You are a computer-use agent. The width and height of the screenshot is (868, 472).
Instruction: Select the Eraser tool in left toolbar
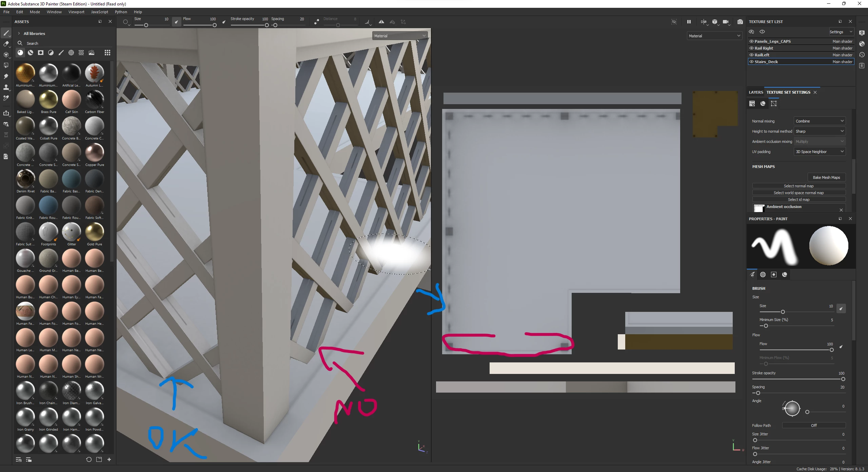coord(6,44)
